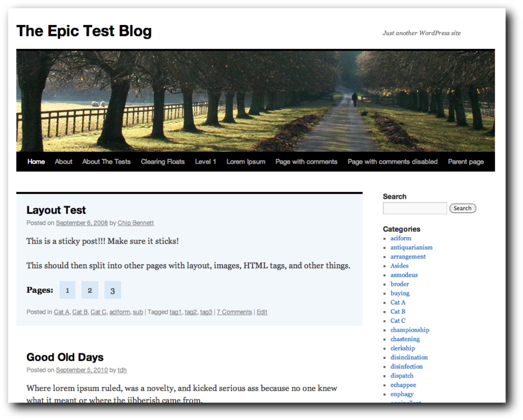The width and height of the screenshot is (523, 420).
Task: Open tag3 tag link
Action: pos(206,312)
